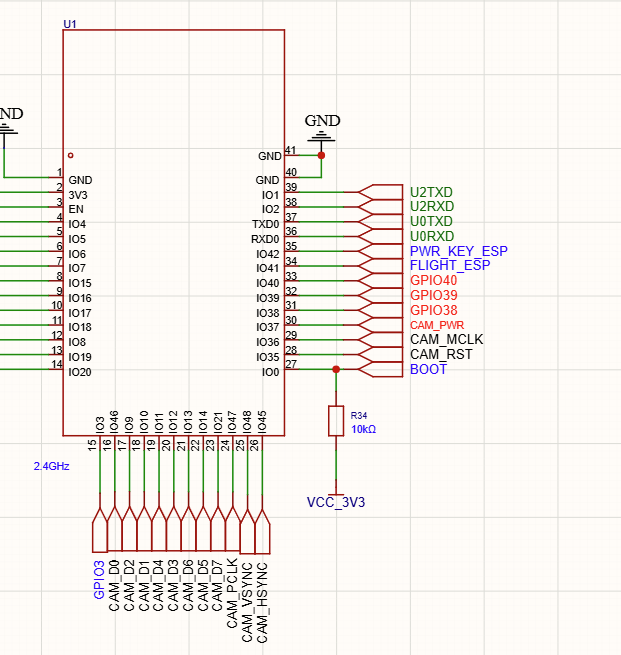Screen dimensions: 621x655
Task: Click the 10kΩ resistor value
Action: [x=363, y=429]
